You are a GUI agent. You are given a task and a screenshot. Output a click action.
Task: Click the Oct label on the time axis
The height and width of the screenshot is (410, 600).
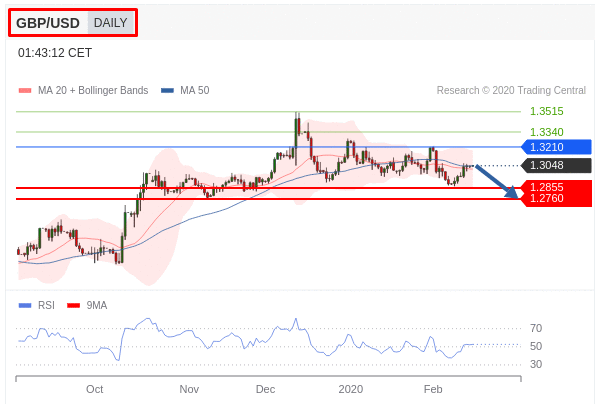tap(95, 389)
